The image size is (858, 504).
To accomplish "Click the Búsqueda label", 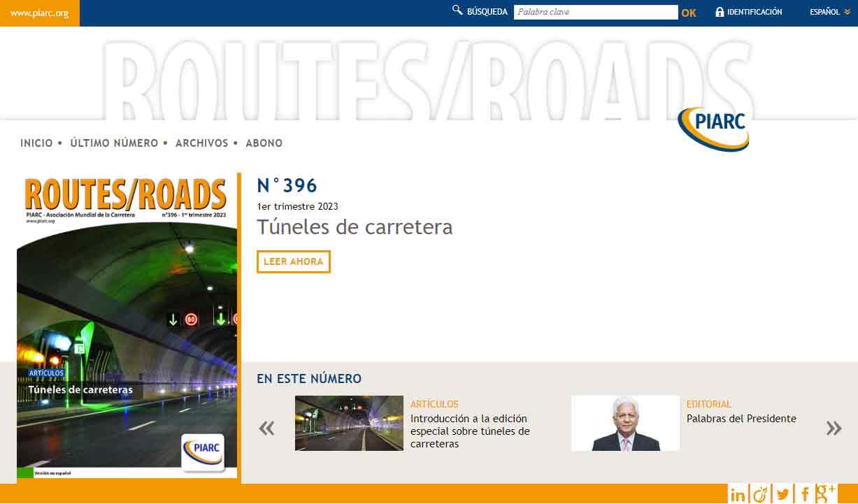I will click(x=487, y=12).
